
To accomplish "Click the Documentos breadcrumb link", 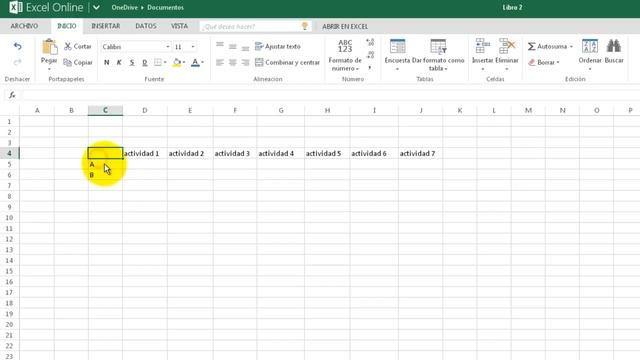I will click(x=165, y=7).
